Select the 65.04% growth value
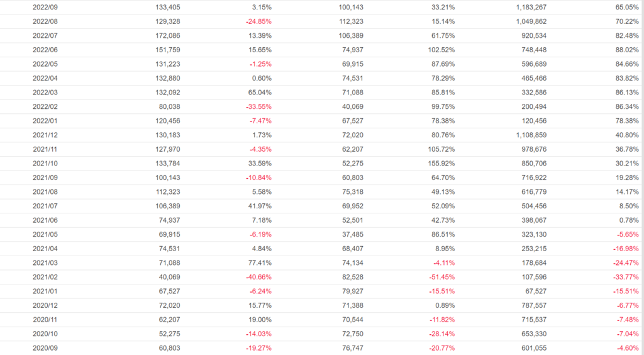The image size is (644, 355). coord(260,93)
